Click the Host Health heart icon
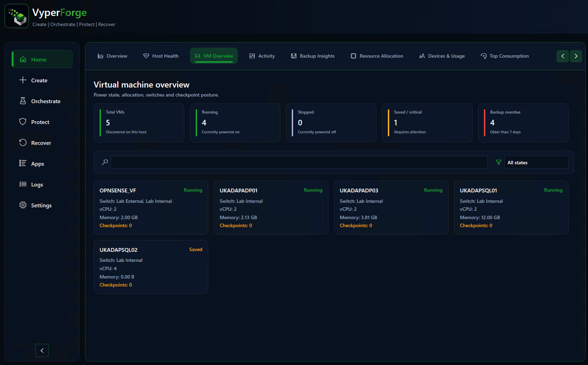The image size is (588, 365). click(x=146, y=56)
